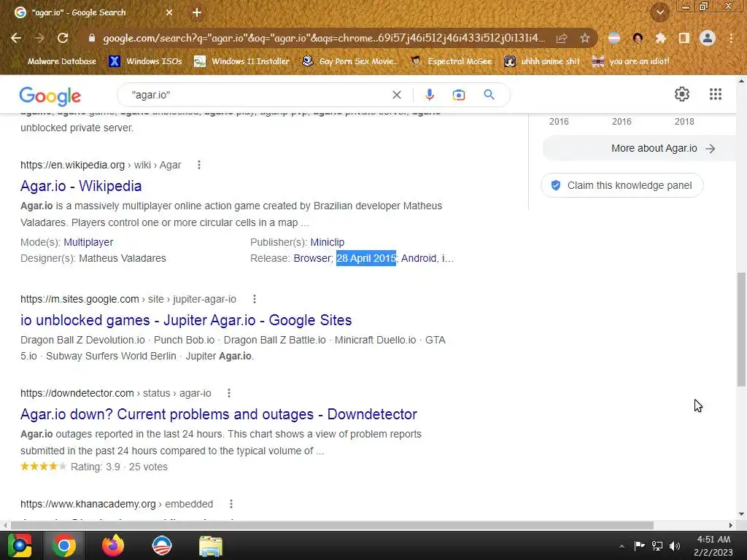Image resolution: width=747 pixels, height=560 pixels.
Task: Go back to the previous page
Action: tap(16, 38)
